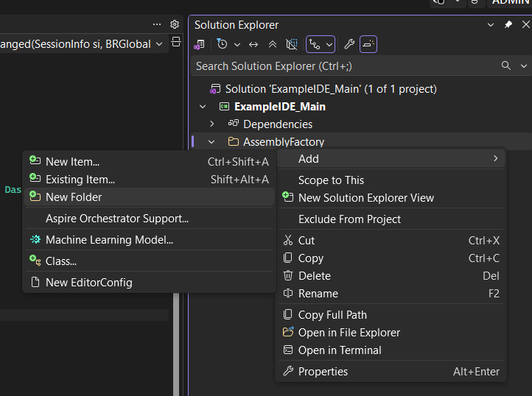Open the Add submenu
This screenshot has height=396, width=532.
[x=391, y=159]
